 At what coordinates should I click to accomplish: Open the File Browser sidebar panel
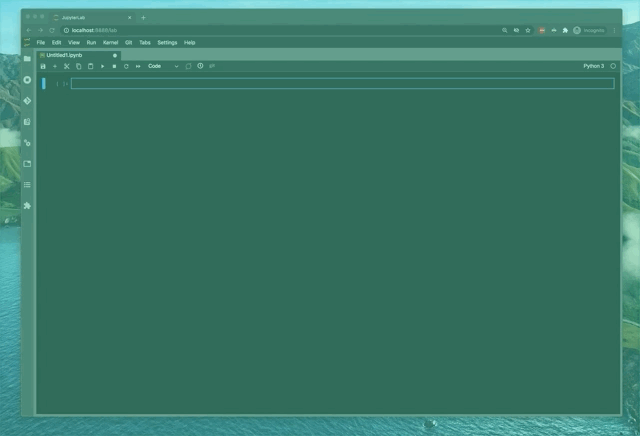[x=27, y=59]
